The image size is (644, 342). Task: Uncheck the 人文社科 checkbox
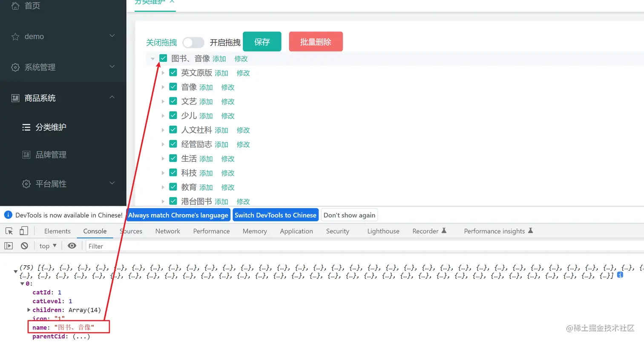coord(173,130)
